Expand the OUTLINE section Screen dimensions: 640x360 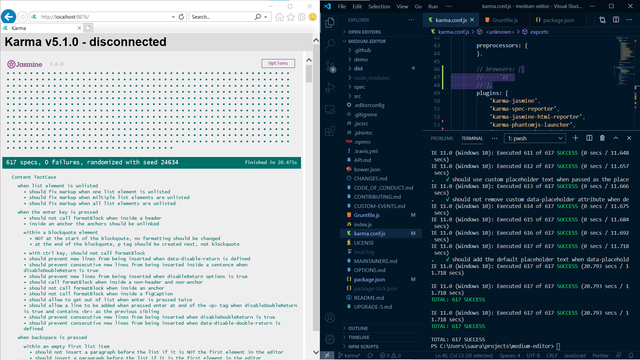click(358, 328)
